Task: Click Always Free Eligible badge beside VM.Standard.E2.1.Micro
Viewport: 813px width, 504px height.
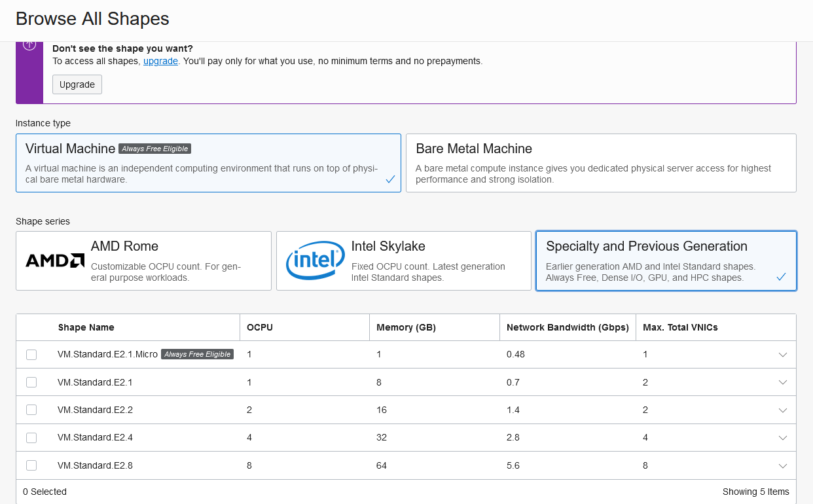Action: [x=197, y=354]
